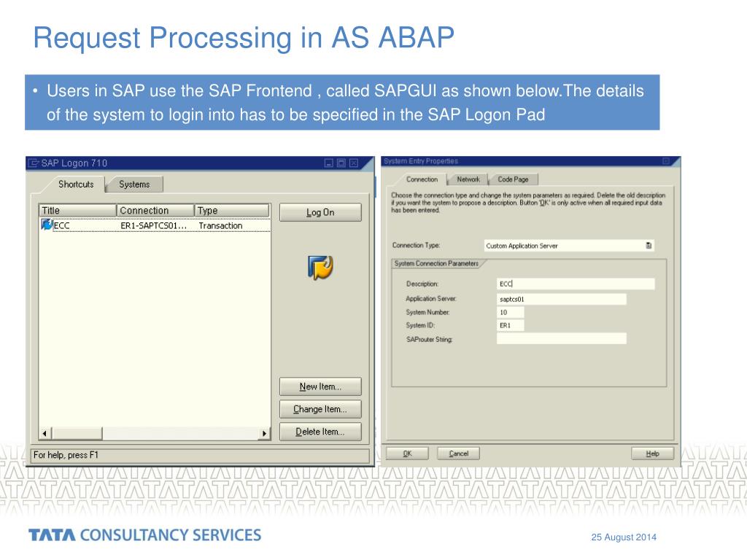Select the Transaction type cell
747x560 pixels.
[220, 225]
